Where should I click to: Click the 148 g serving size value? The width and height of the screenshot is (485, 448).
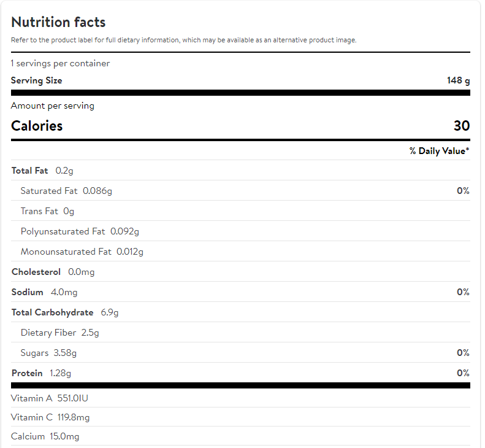click(458, 80)
